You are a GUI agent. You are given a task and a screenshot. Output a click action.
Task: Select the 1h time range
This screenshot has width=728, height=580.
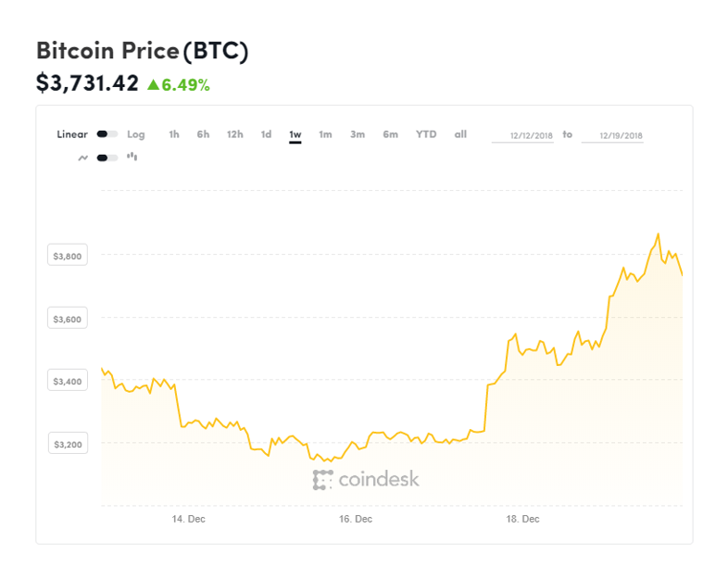pos(174,134)
